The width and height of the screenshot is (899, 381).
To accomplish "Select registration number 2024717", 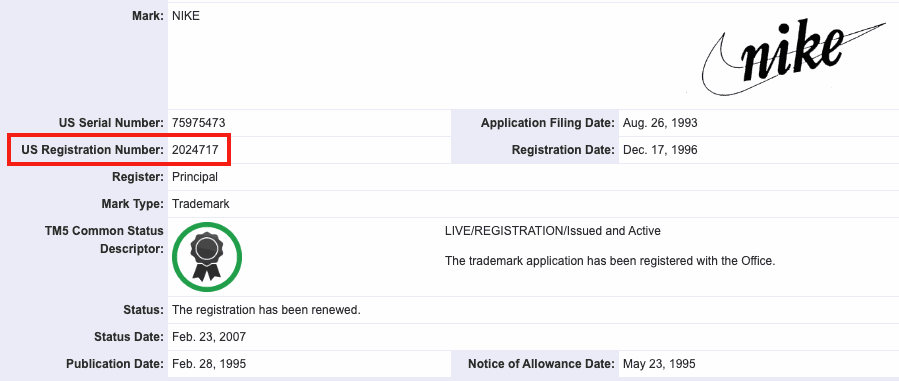I will click(x=195, y=150).
